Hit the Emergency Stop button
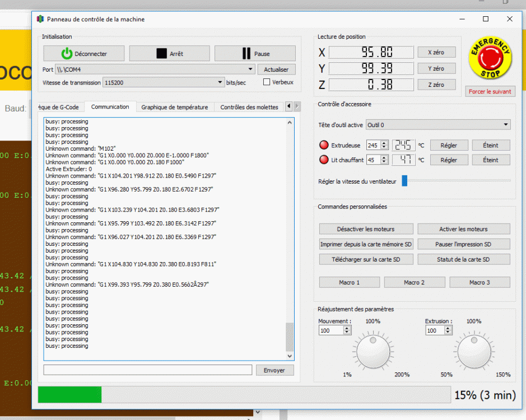Screen dimensions: 526x420 coord(490,58)
